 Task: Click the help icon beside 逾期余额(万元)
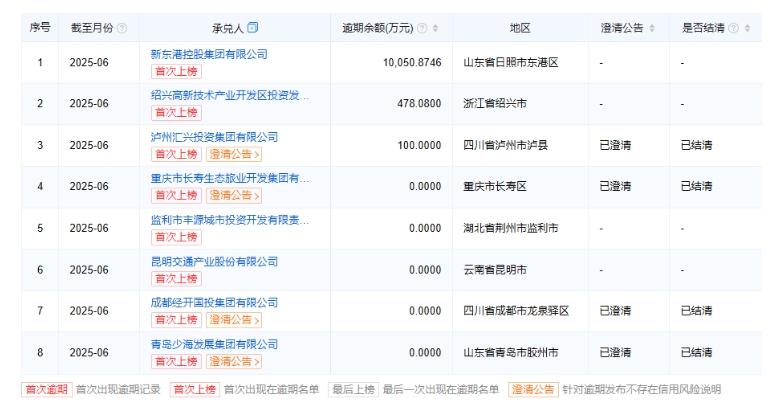coord(421,28)
